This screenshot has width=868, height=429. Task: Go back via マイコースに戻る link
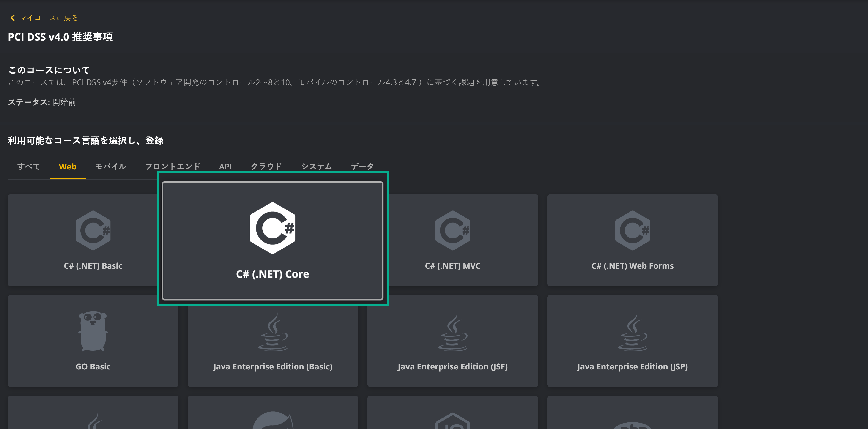49,18
